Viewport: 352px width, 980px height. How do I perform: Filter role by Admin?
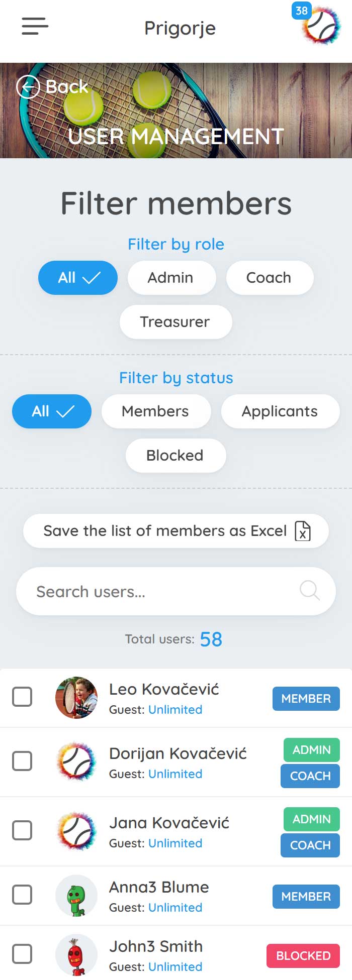(x=171, y=278)
